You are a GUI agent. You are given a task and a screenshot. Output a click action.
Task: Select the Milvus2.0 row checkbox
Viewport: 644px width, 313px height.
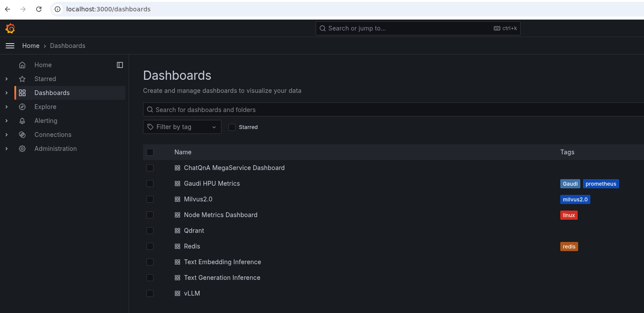pos(150,199)
